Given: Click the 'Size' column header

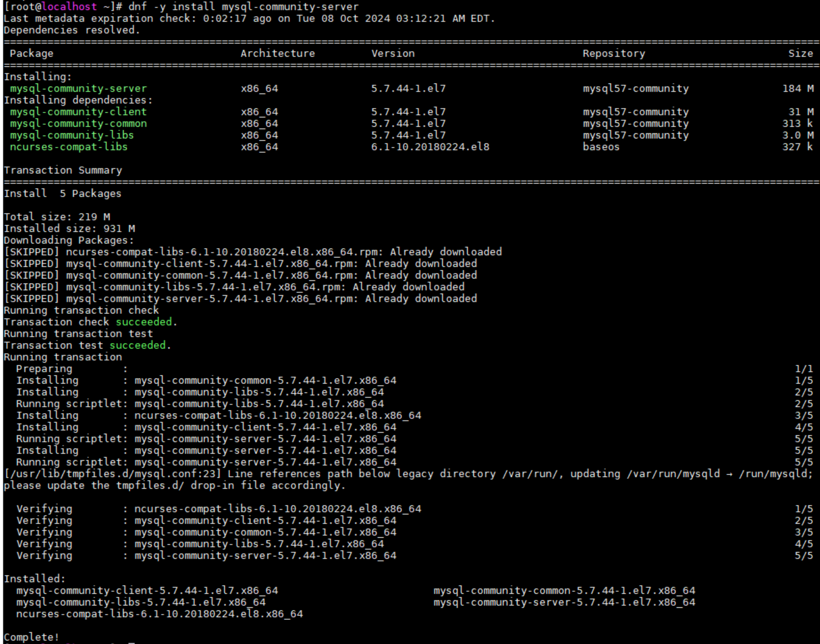Looking at the screenshot, I should tap(801, 53).
